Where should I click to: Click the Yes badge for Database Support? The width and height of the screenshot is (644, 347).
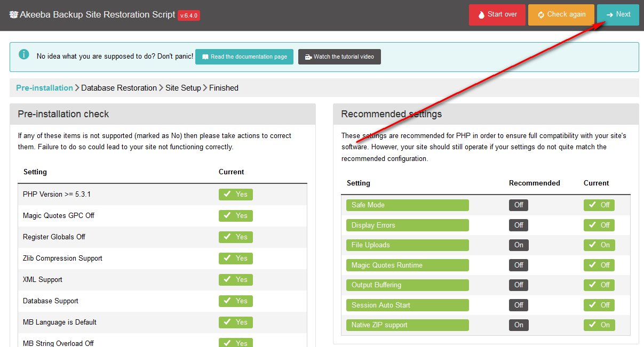[x=235, y=301]
